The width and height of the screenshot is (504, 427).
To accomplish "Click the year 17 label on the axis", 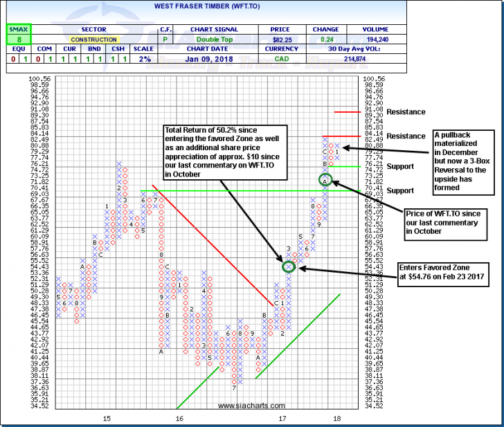I will (x=282, y=419).
